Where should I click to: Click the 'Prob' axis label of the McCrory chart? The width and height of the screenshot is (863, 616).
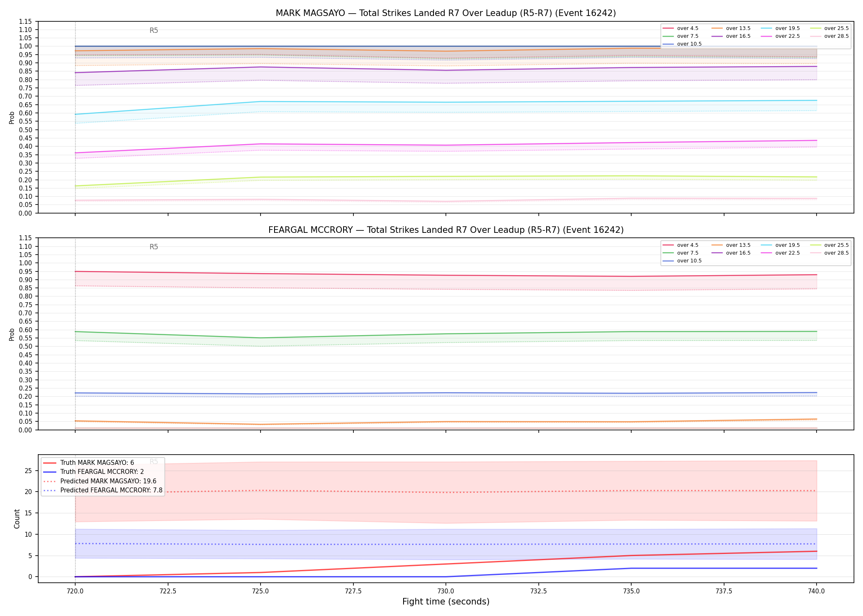click(x=12, y=334)
